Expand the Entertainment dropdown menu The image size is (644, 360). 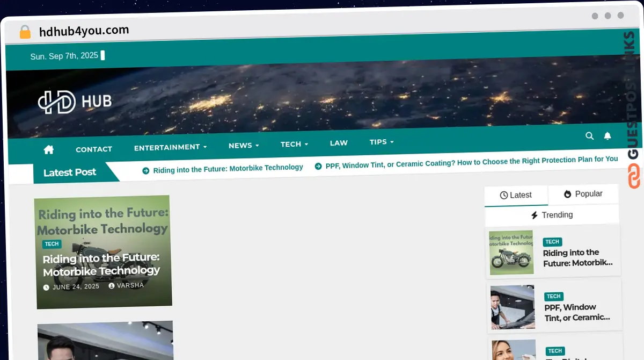tap(170, 147)
